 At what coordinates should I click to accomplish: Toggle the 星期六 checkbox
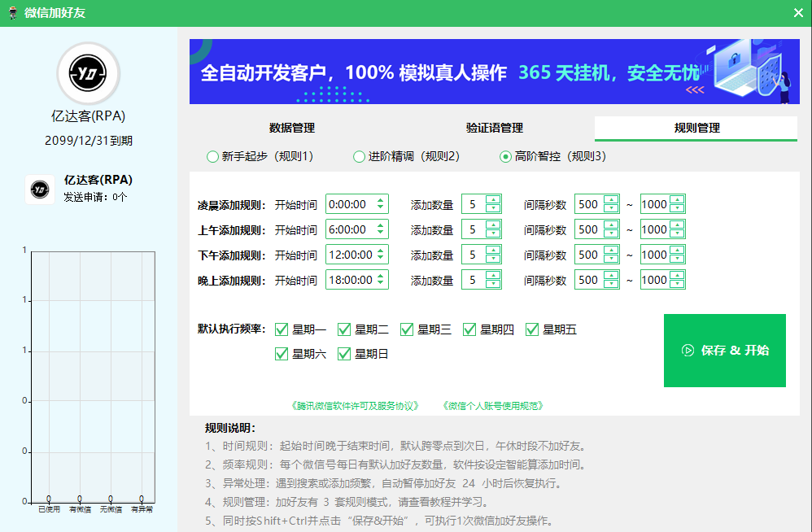pyautogui.click(x=282, y=354)
